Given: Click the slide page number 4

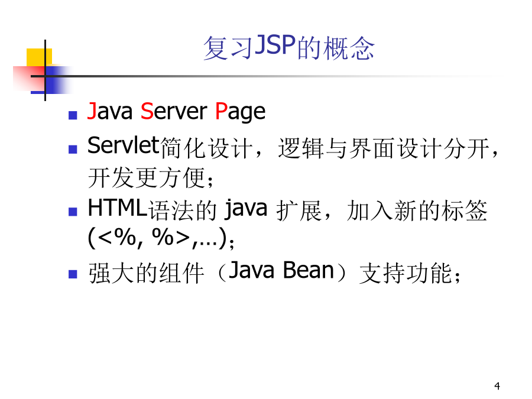Looking at the screenshot, I should click(x=497, y=386).
